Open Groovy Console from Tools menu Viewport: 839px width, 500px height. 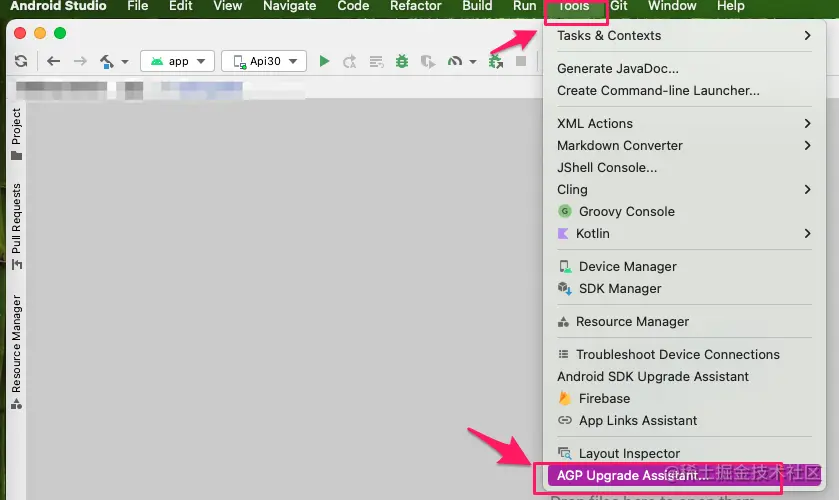click(684, 211)
